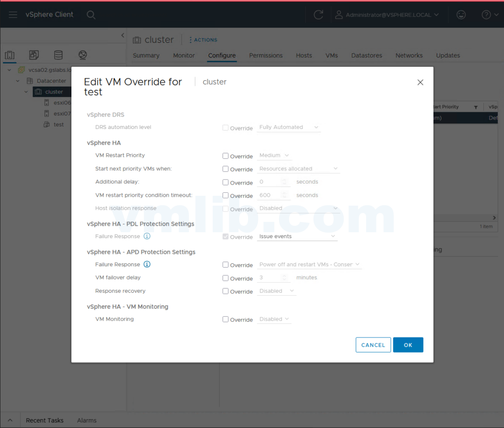Enable Override for VM Monitoring
The image size is (504, 428).
(225, 319)
